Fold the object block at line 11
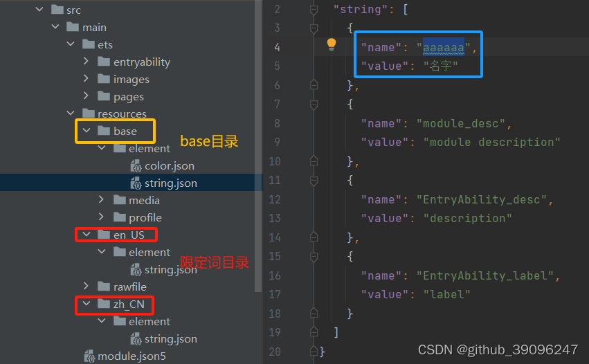This screenshot has height=364, width=589. [314, 181]
